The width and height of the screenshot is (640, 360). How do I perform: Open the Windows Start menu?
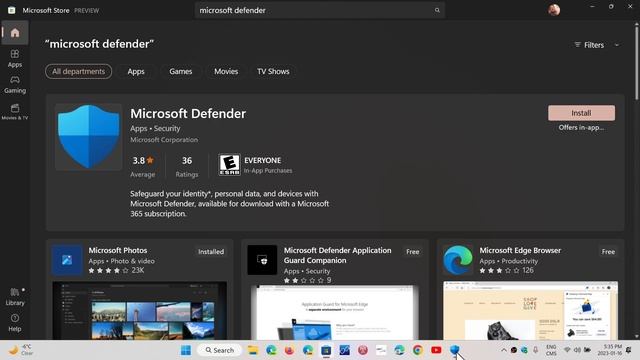(186, 350)
